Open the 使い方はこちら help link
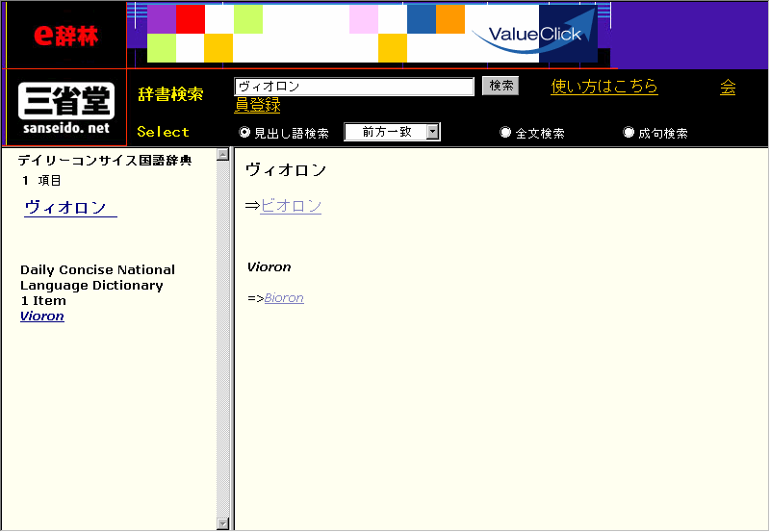This screenshot has width=770, height=532. coord(604,87)
